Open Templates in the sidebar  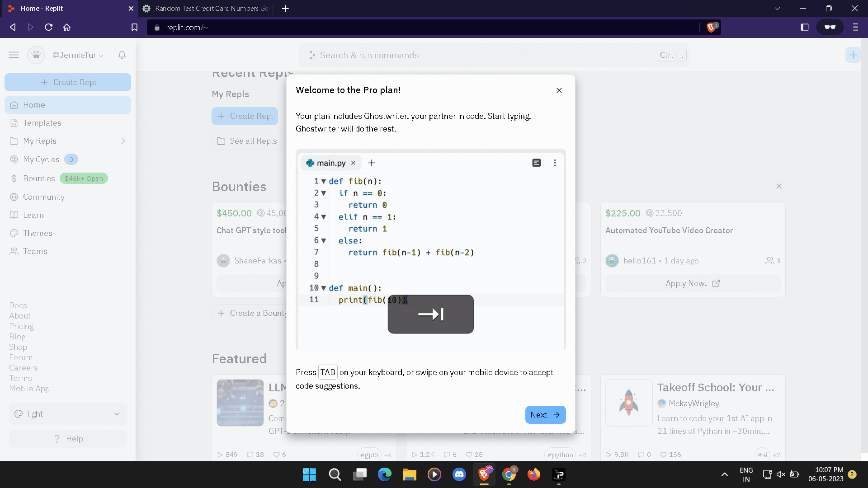coord(42,123)
